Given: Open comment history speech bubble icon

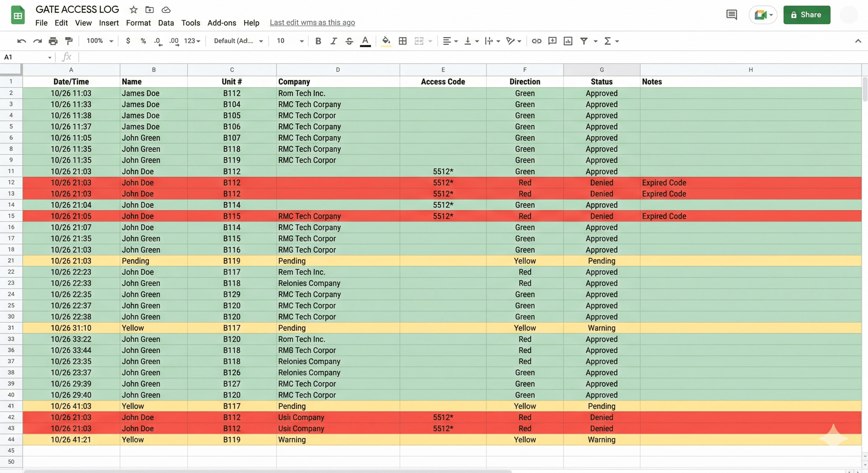Looking at the screenshot, I should (x=731, y=15).
